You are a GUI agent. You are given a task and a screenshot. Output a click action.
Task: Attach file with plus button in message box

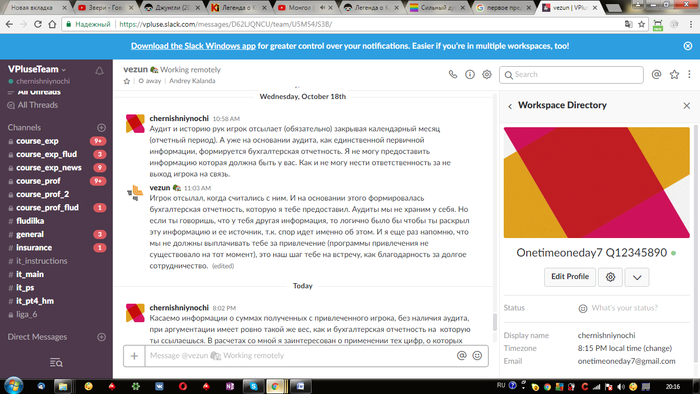134,356
